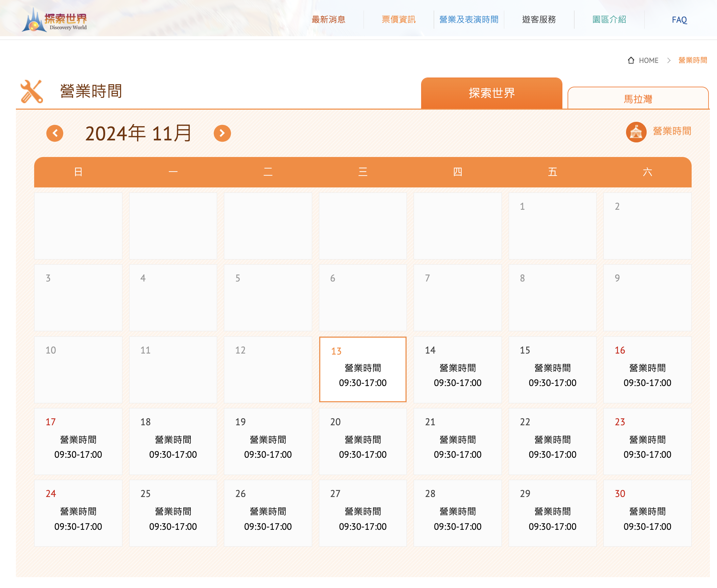Click the date number 2 cell
This screenshot has height=588, width=717.
point(647,226)
